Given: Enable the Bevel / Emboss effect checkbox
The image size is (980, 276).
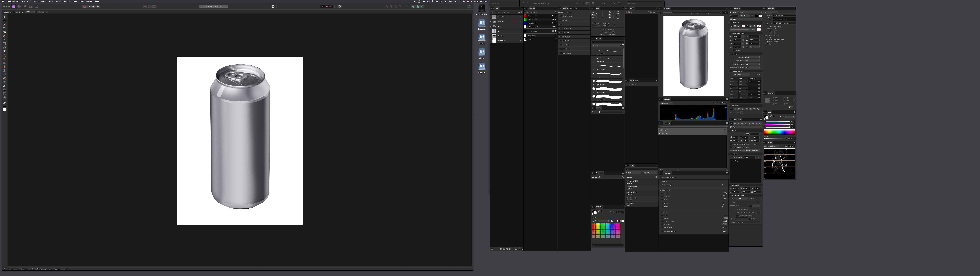Looking at the screenshot, I should pos(561,16).
